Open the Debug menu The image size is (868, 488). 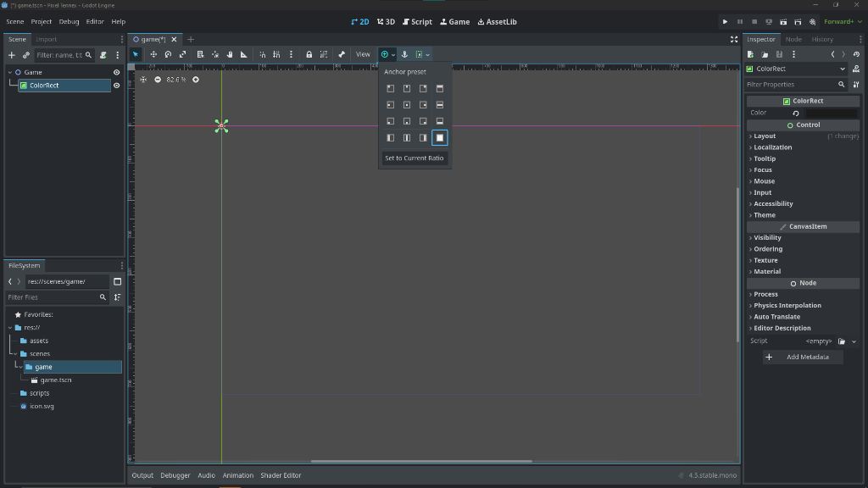coord(69,21)
